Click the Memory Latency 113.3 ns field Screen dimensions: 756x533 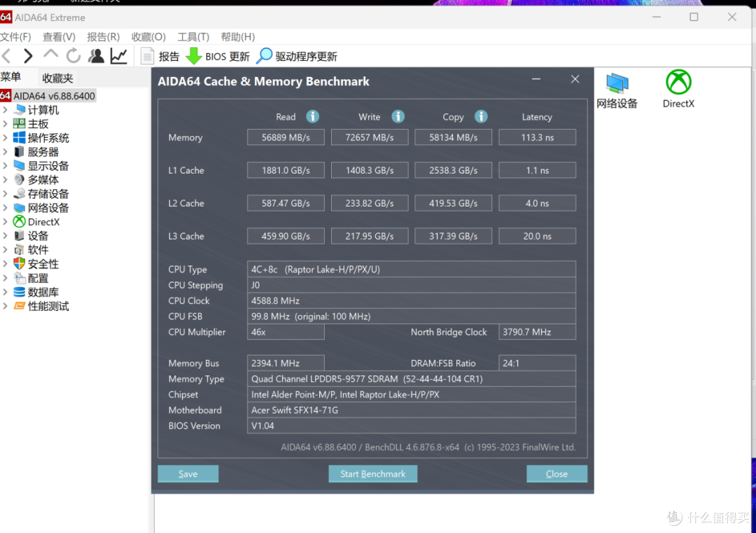[x=537, y=137]
